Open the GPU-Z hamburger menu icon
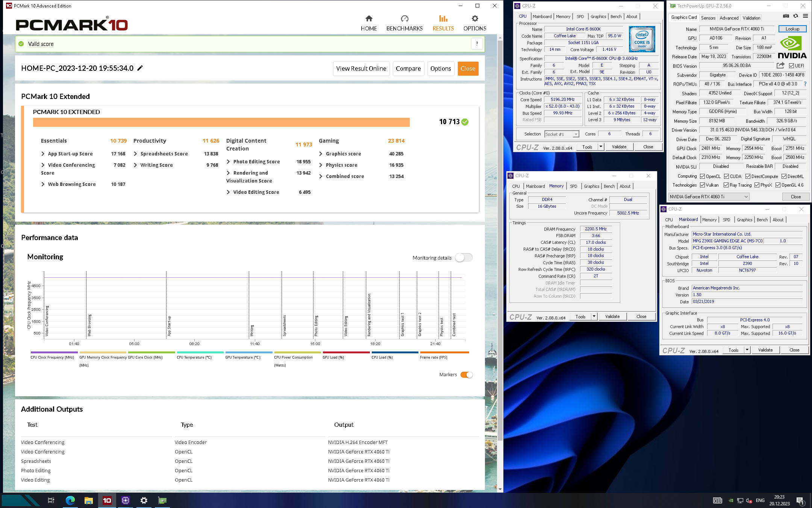 (805, 16)
